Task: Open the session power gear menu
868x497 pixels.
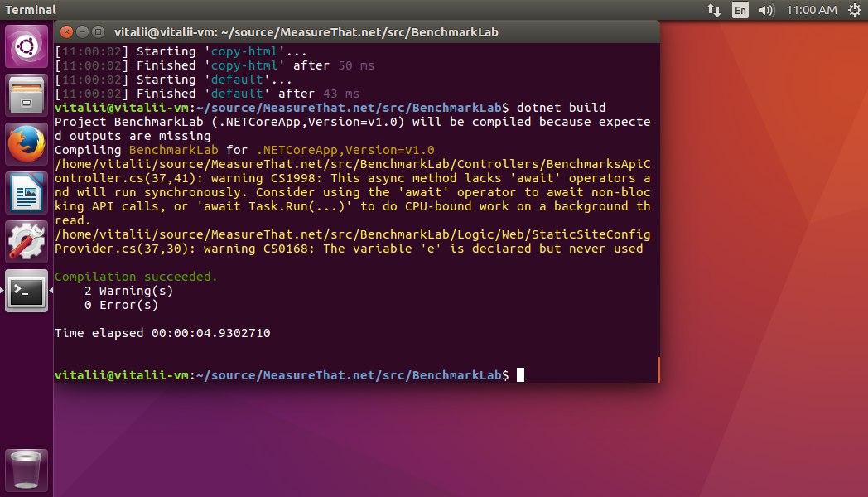Action: pos(855,10)
